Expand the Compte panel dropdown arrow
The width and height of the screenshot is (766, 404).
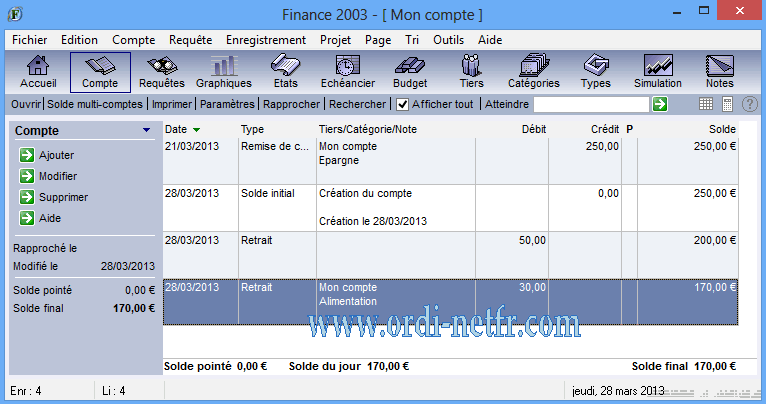(146, 130)
